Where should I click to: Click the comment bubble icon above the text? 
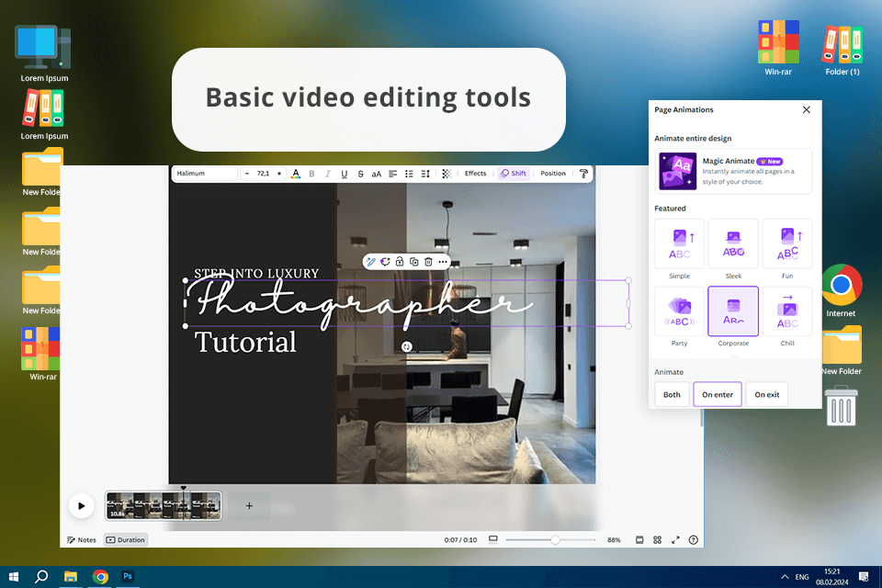385,262
